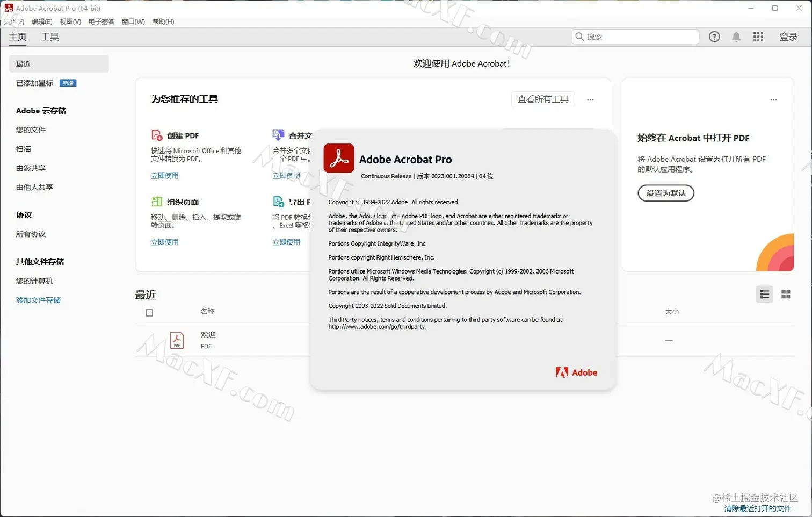Switch to the 主页 tab

click(18, 37)
